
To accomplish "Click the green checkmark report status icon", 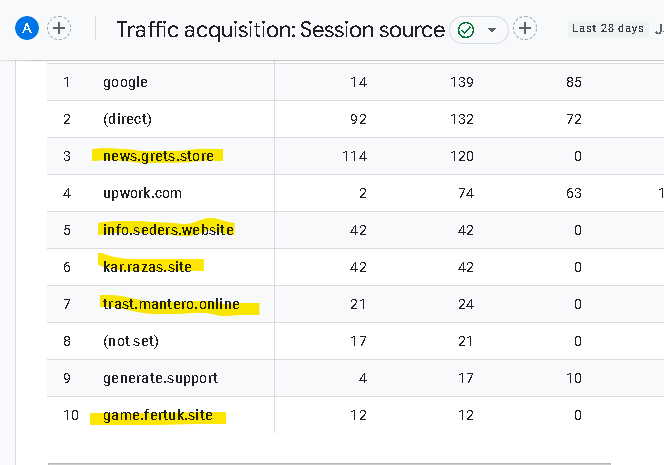I will point(466,30).
